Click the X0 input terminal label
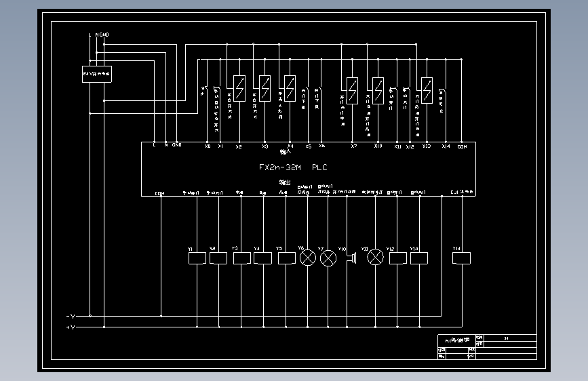588x381 pixels. (x=208, y=146)
